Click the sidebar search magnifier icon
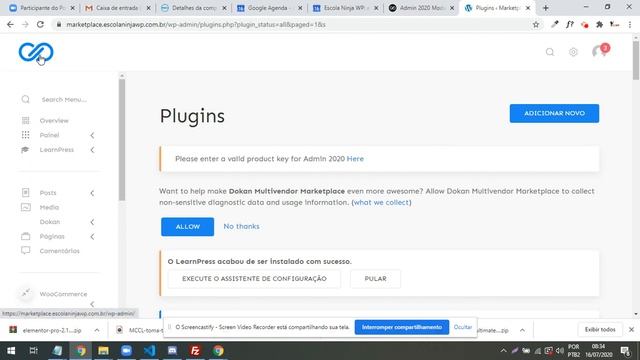The height and width of the screenshot is (360, 640). pos(26,99)
